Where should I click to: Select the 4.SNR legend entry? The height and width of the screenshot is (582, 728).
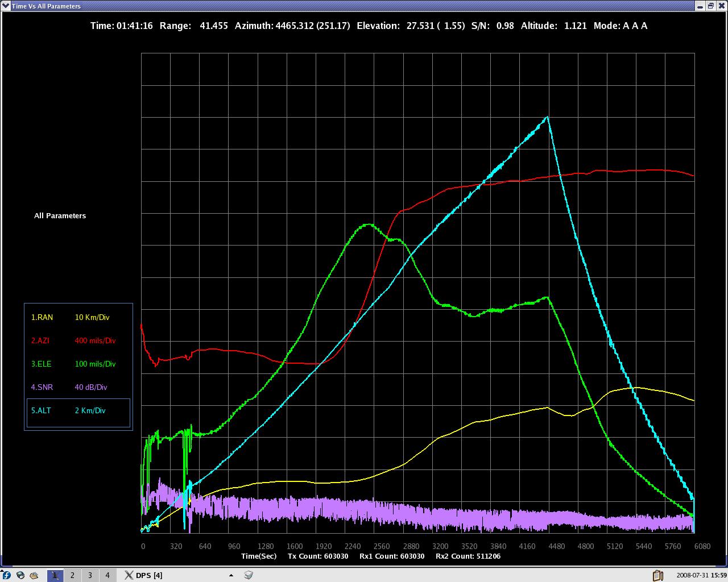[42, 387]
